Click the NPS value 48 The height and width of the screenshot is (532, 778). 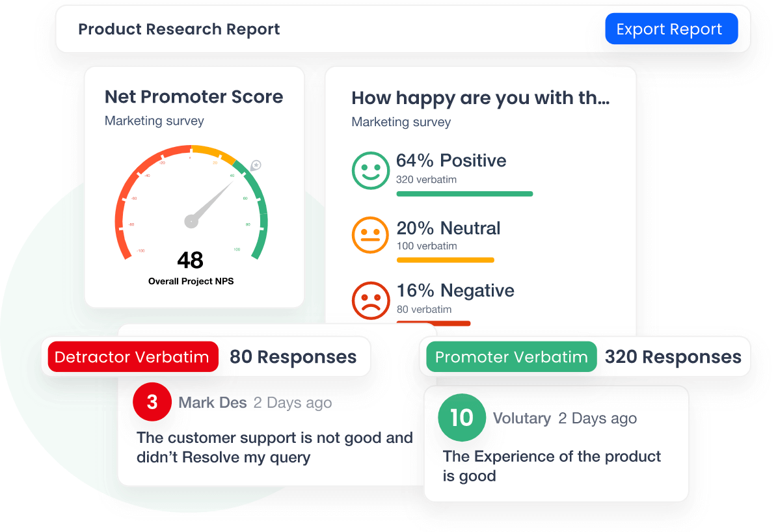[x=190, y=260]
